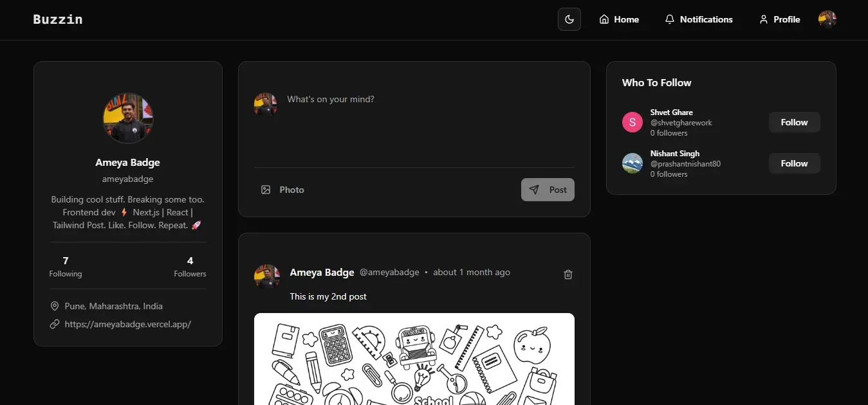Click the @ameyabadge handle in the post
The width and height of the screenshot is (868, 405).
pos(389,272)
